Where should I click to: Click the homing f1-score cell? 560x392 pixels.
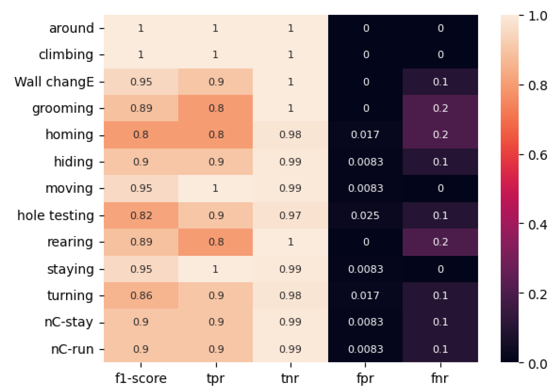tap(141, 135)
